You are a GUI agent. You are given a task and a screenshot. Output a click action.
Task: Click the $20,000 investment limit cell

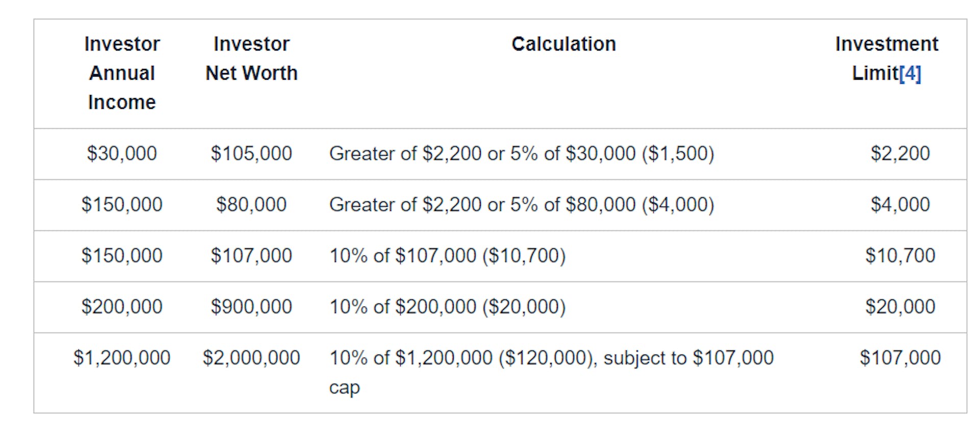(x=900, y=307)
